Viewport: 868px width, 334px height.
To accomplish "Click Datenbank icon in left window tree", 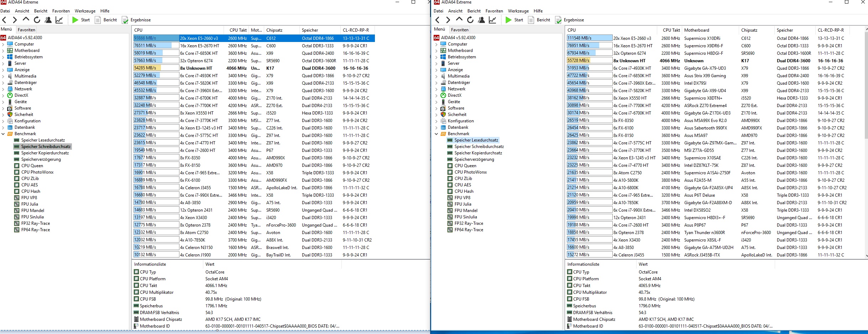I will click(10, 127).
